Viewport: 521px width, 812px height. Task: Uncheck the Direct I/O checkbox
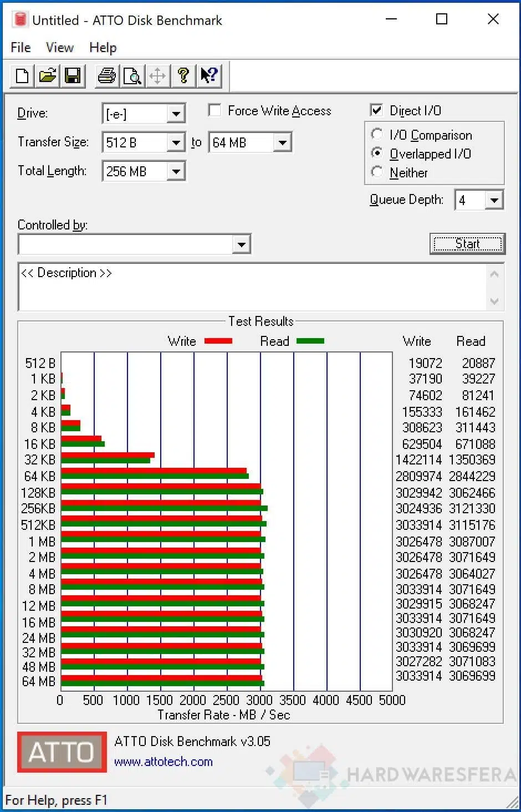376,110
